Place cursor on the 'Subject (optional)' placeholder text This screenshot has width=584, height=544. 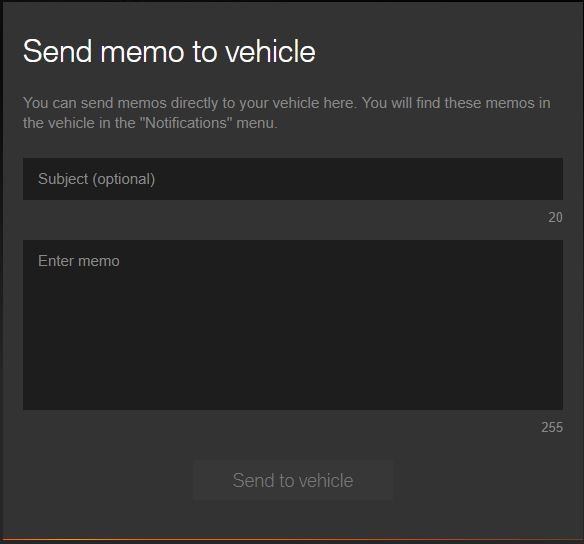96,179
